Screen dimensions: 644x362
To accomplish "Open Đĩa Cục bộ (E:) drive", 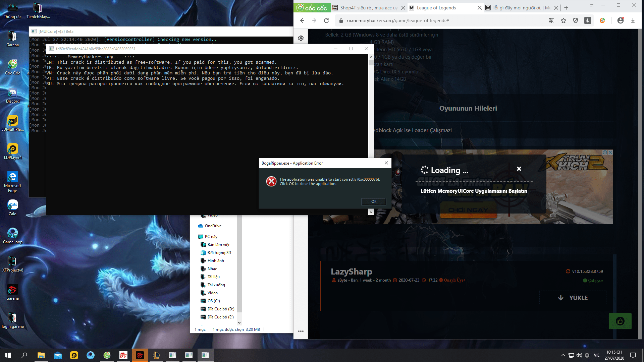I will pos(217,317).
